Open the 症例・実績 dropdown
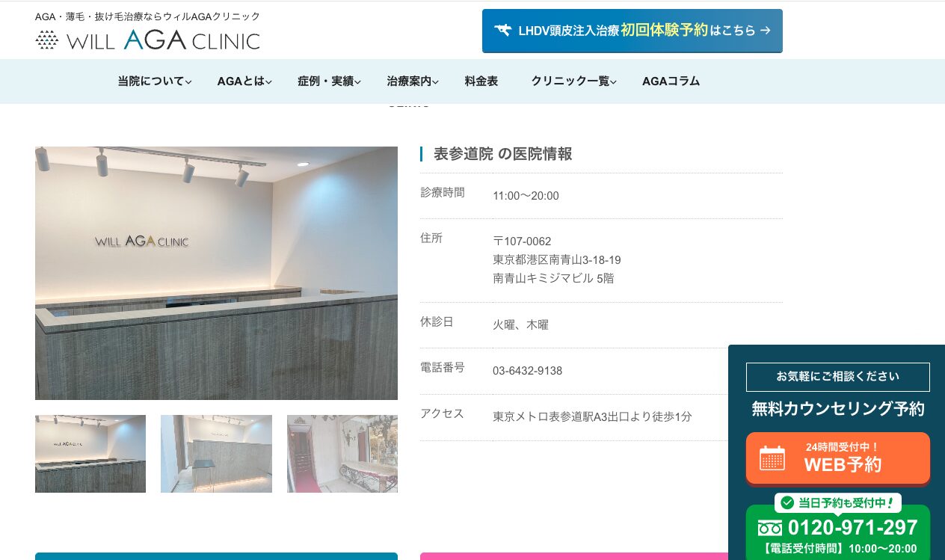Viewport: 945px width, 560px height. [x=329, y=81]
